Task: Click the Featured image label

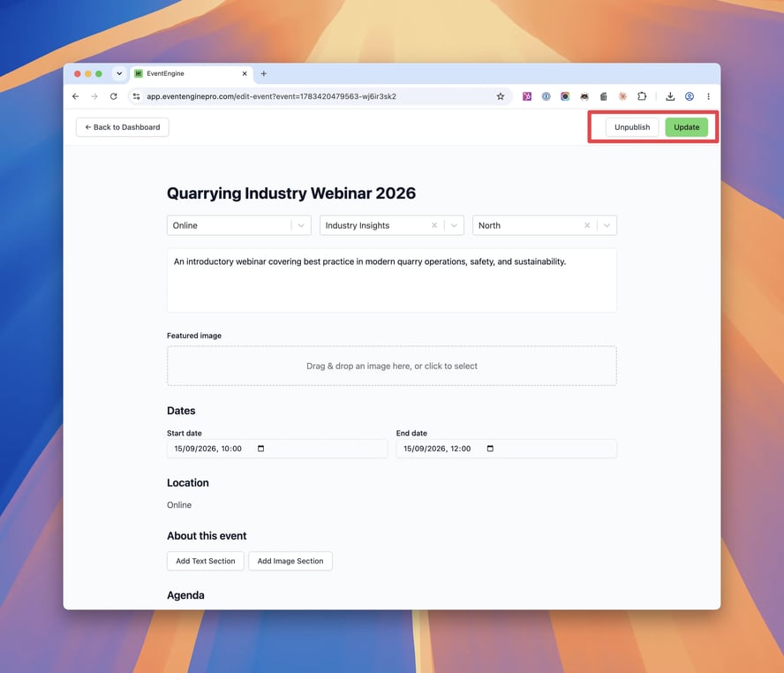Action: click(194, 336)
